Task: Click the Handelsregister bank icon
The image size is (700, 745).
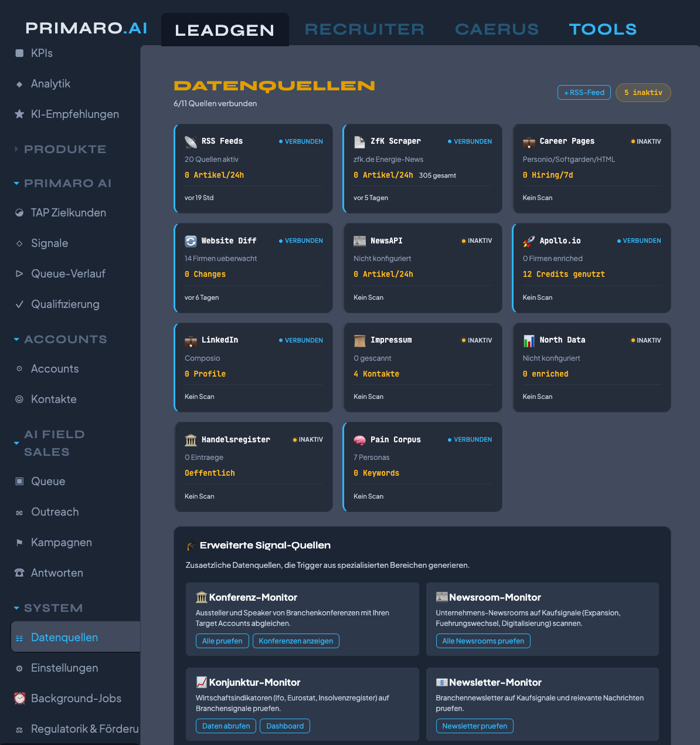Action: click(191, 439)
